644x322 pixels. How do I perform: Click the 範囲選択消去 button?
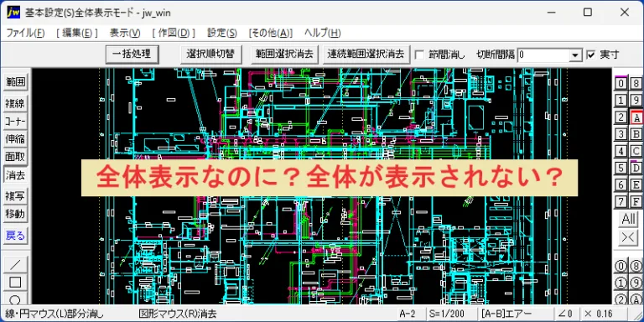click(284, 55)
